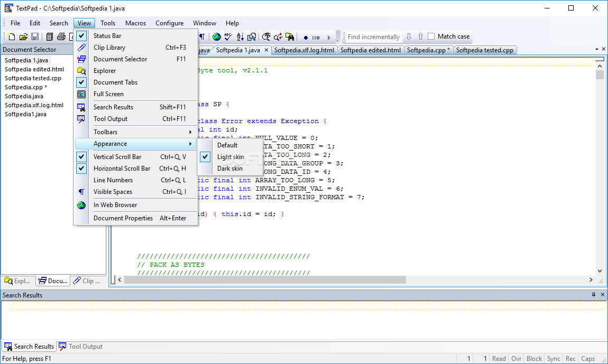Click the find next down arrow
This screenshot has height=364, width=608.
pyautogui.click(x=409, y=37)
